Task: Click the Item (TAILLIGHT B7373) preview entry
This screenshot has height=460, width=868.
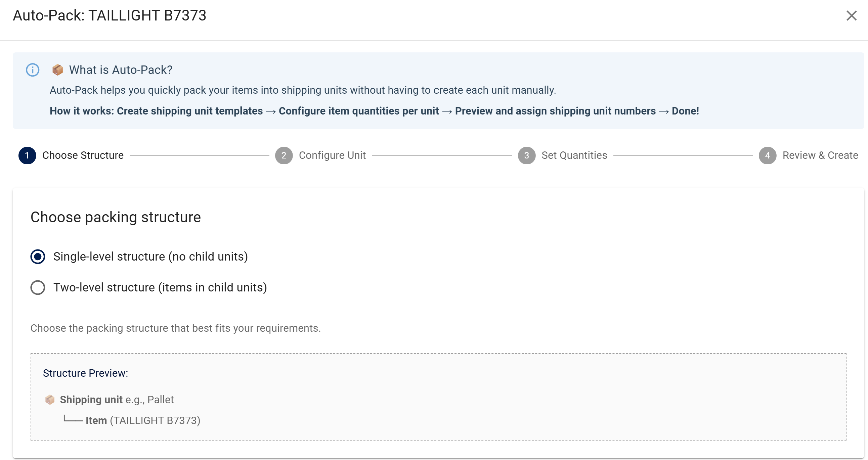Action: pos(143,421)
